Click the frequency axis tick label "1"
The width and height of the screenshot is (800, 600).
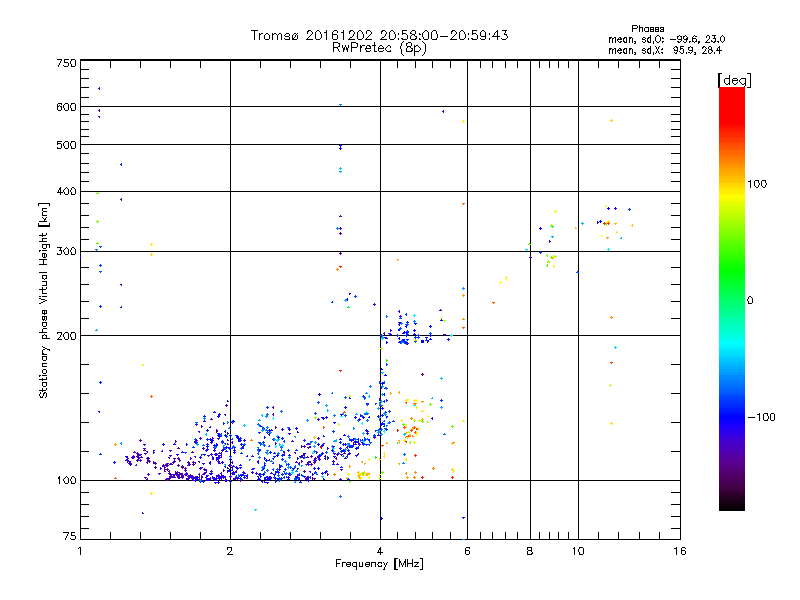pos(80,551)
